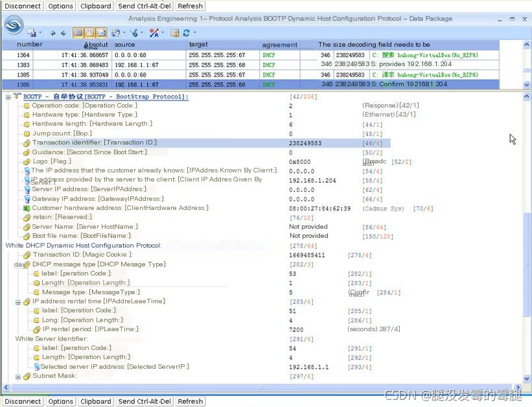This screenshot has width=532, height=407.
Task: Select the DHCP message type tree row
Action: (99, 264)
